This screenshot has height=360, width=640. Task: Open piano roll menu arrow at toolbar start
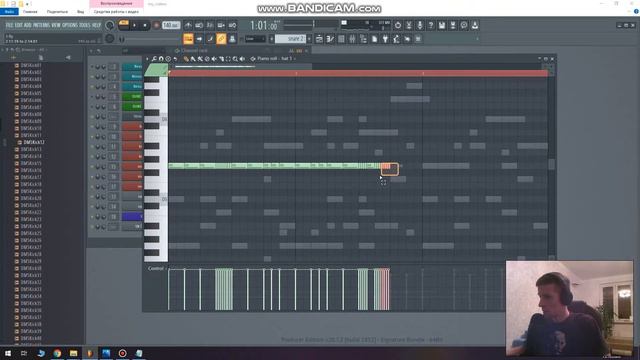(147, 59)
